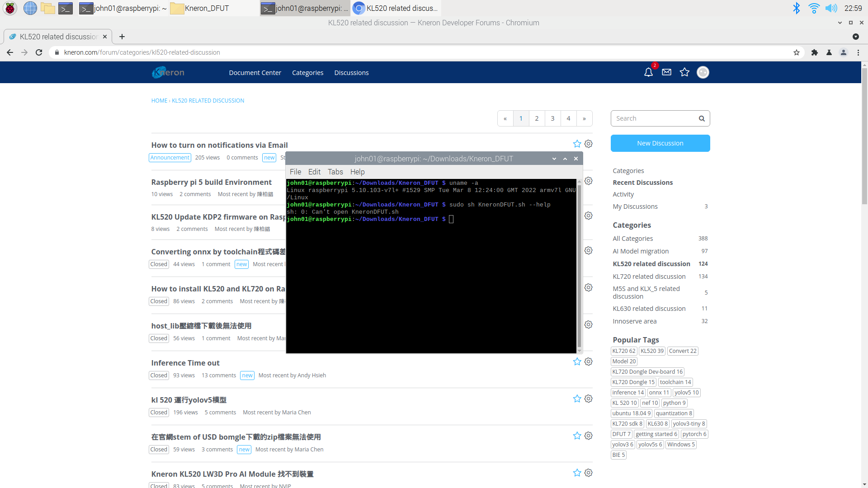
Task: Open the Raspberry Pi main menu
Action: pos(10,8)
